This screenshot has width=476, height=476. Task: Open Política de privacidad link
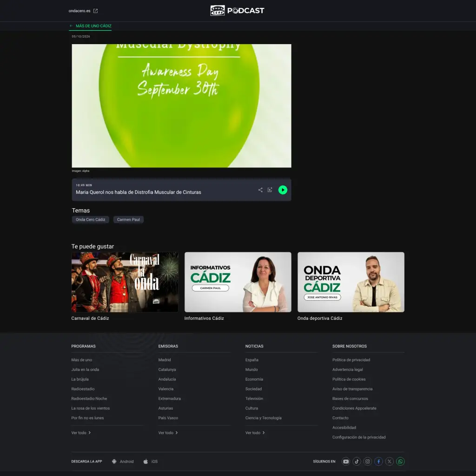coord(351,360)
